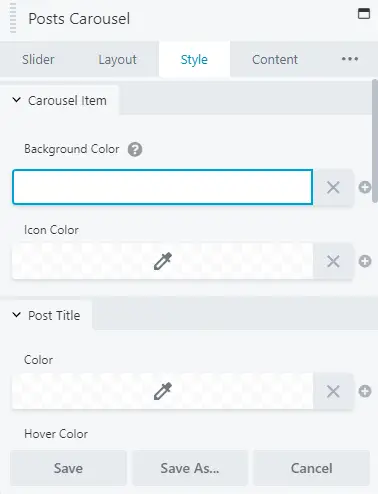Clear the Background Color with its X icon

click(333, 187)
